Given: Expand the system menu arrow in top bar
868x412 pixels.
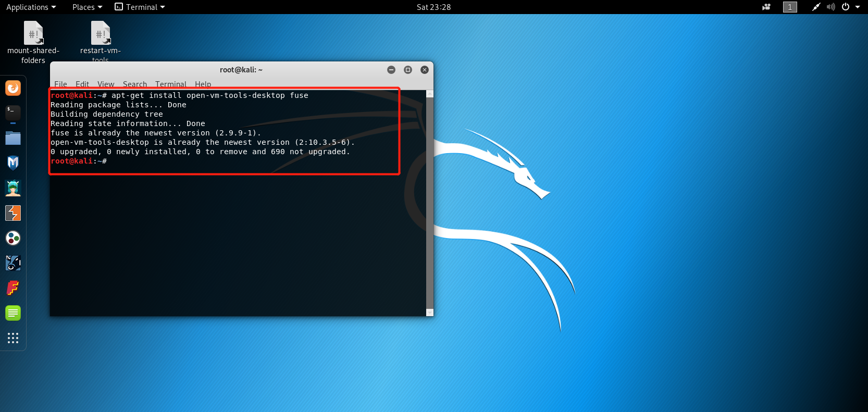Looking at the screenshot, I should [x=858, y=7].
